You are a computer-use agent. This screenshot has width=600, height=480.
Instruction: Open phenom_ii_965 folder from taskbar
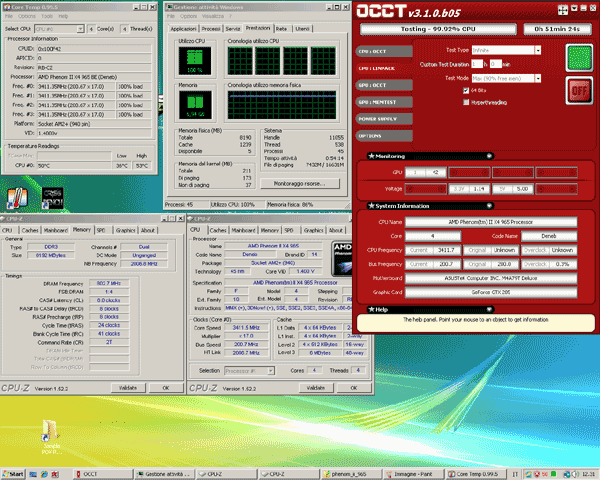coord(351,474)
